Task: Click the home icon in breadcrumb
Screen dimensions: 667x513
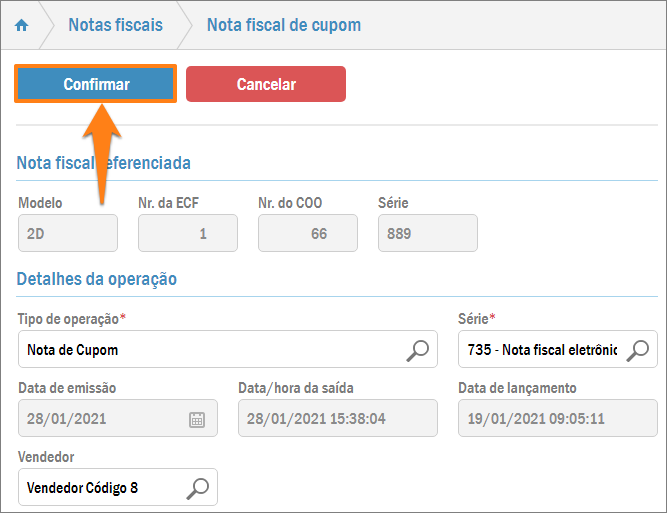Action: 22,25
